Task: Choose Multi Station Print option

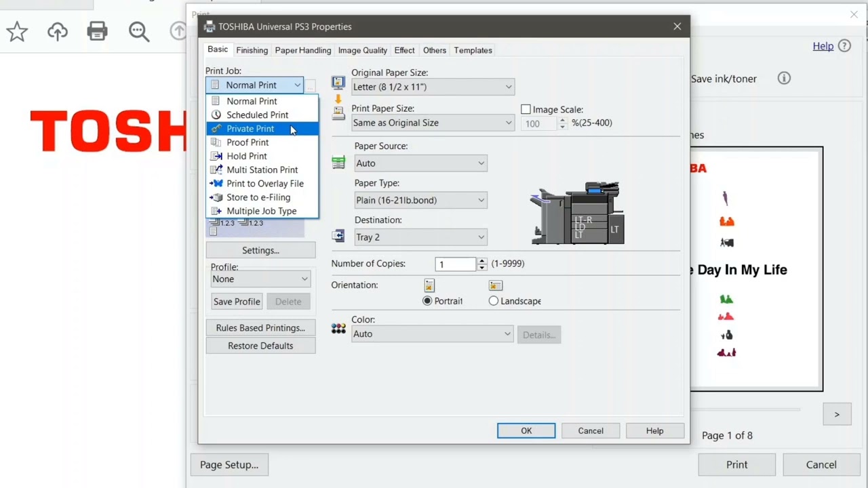Action: [x=262, y=169]
